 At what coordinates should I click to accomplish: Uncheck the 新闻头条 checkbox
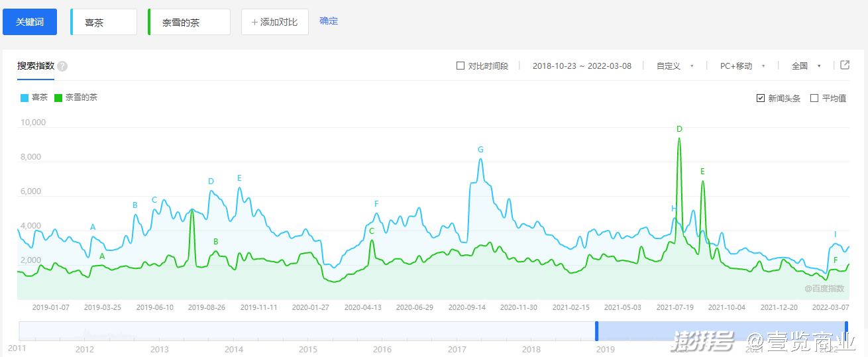tap(761, 98)
